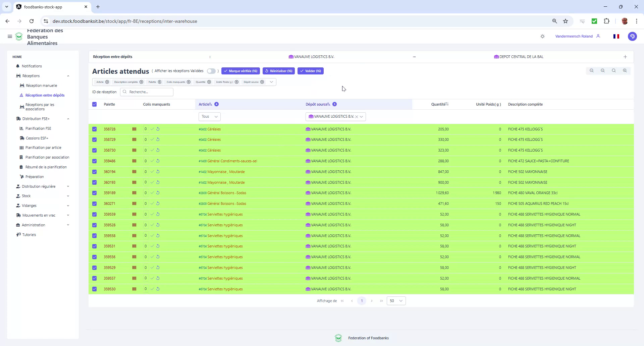
Task: Click the palette icon on row 358728
Action: click(134, 129)
